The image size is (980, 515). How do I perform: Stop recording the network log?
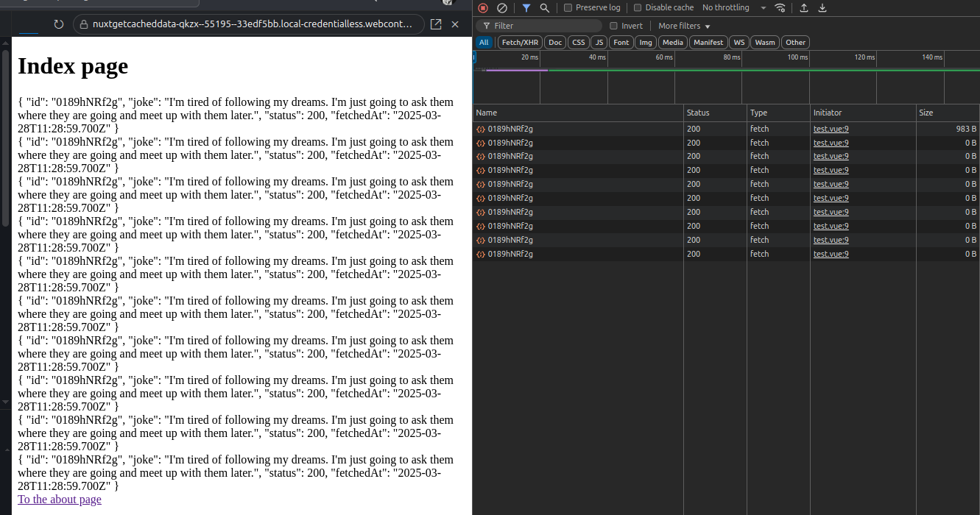483,8
